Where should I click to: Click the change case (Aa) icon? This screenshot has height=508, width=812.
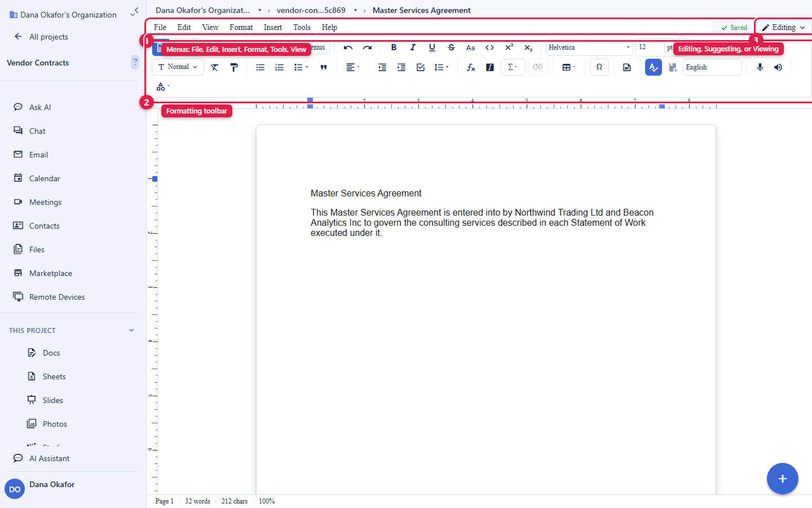pos(470,48)
